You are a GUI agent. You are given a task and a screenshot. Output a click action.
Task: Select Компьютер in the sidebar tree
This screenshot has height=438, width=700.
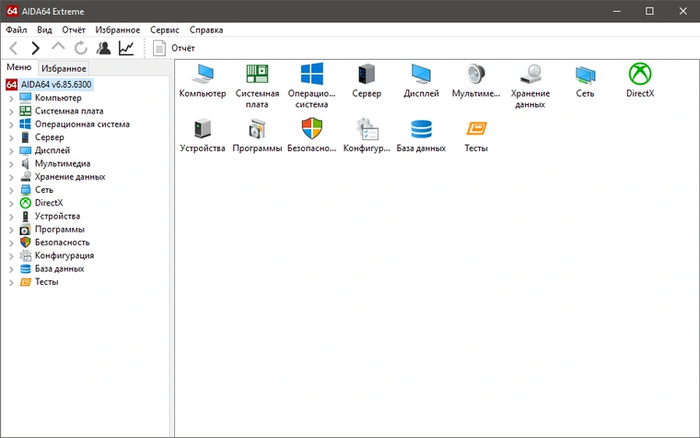58,98
